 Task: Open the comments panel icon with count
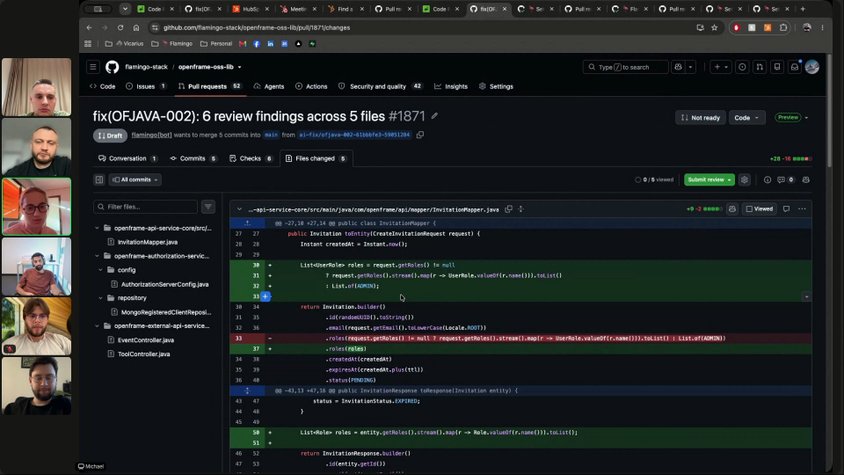tap(785, 179)
